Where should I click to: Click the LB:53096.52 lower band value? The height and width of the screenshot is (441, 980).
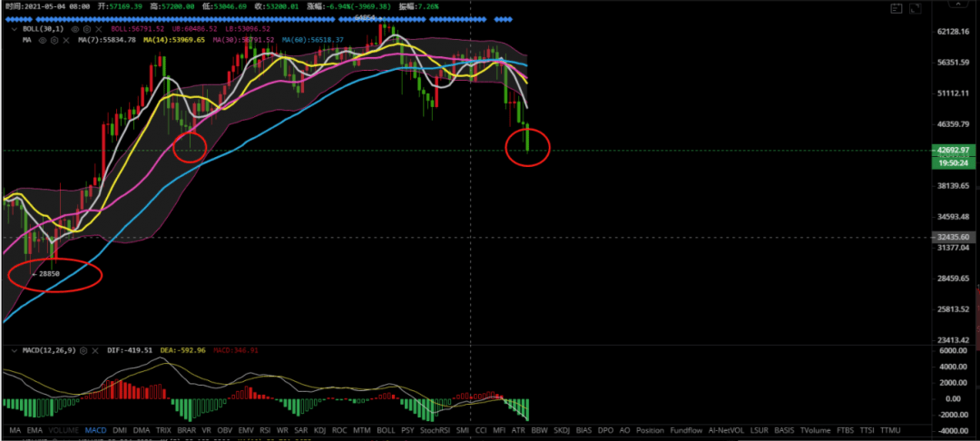click(248, 29)
